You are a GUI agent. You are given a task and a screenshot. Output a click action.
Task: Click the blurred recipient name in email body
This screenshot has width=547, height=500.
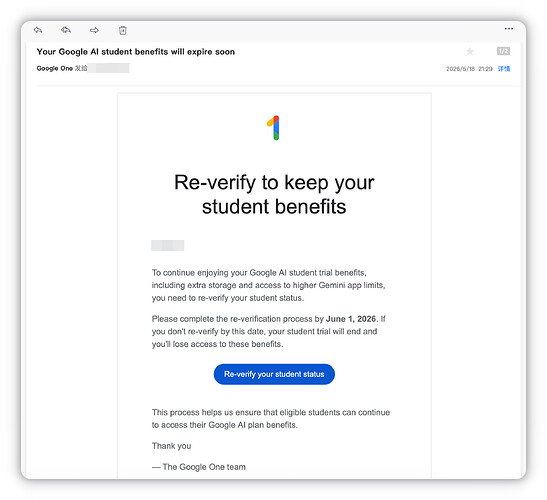tap(167, 245)
